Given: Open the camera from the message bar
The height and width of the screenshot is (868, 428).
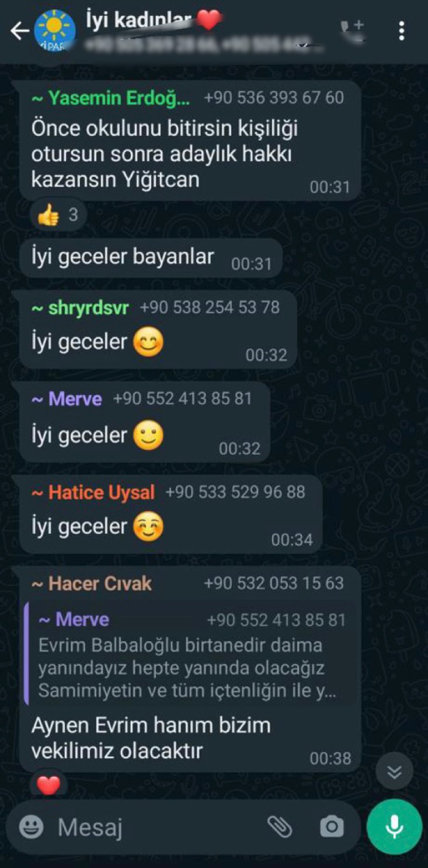Looking at the screenshot, I should tap(332, 827).
